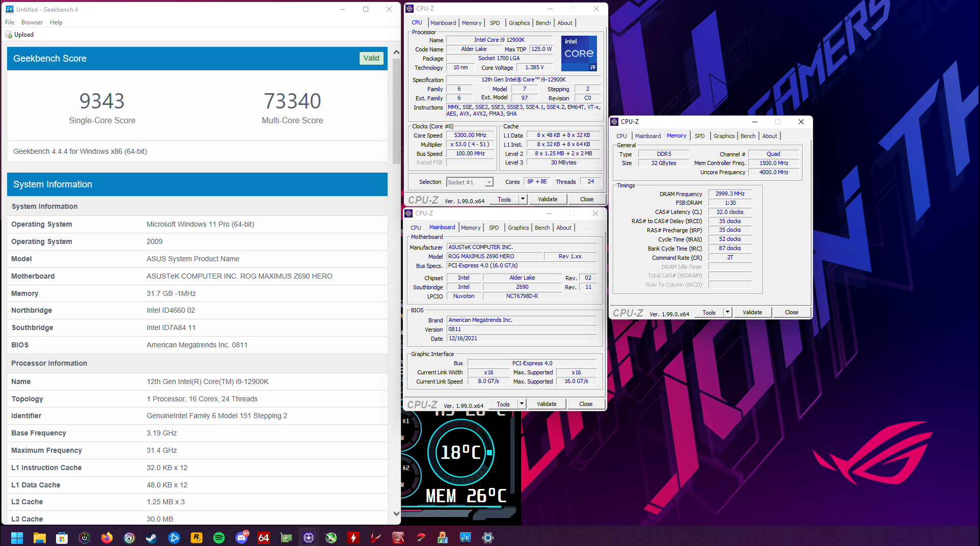Open Memory tab in CPU-Z CPU window
This screenshot has width=980, height=546.
[472, 23]
